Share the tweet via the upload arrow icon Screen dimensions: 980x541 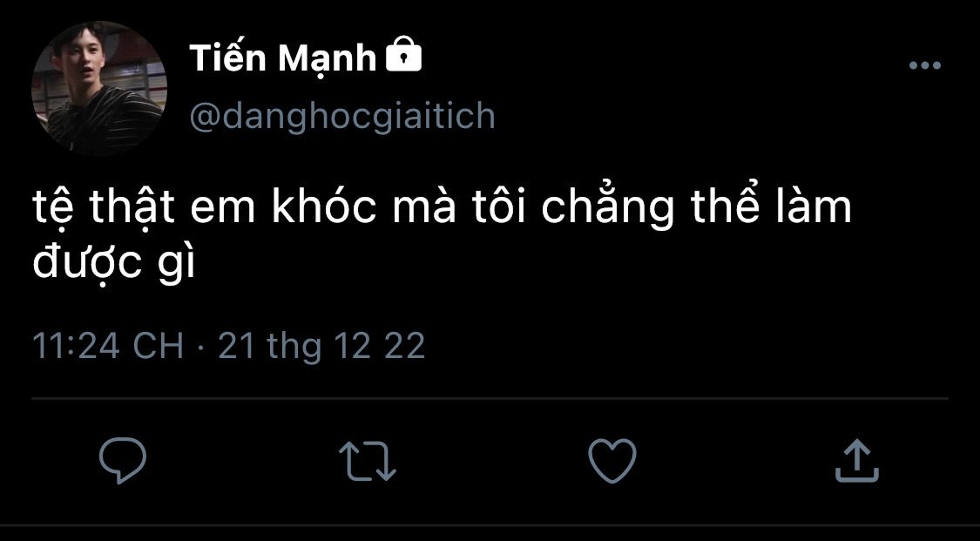(857, 460)
